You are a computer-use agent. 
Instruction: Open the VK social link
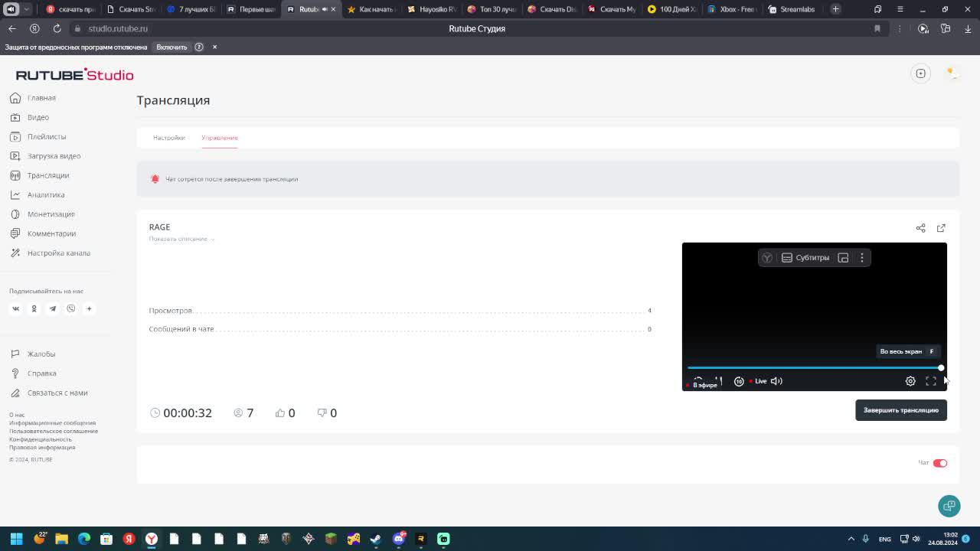(15, 308)
